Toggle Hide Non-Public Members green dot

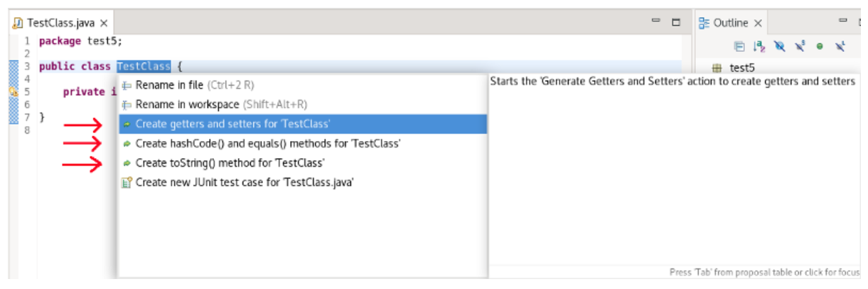coord(820,46)
